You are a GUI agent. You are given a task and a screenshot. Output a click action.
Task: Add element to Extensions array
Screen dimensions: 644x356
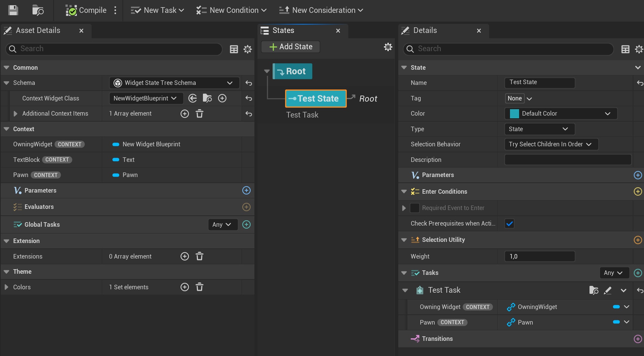click(184, 257)
